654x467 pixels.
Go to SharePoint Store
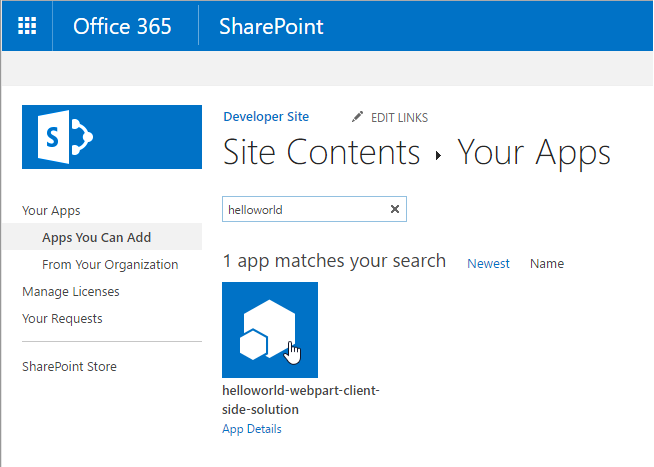coord(69,367)
